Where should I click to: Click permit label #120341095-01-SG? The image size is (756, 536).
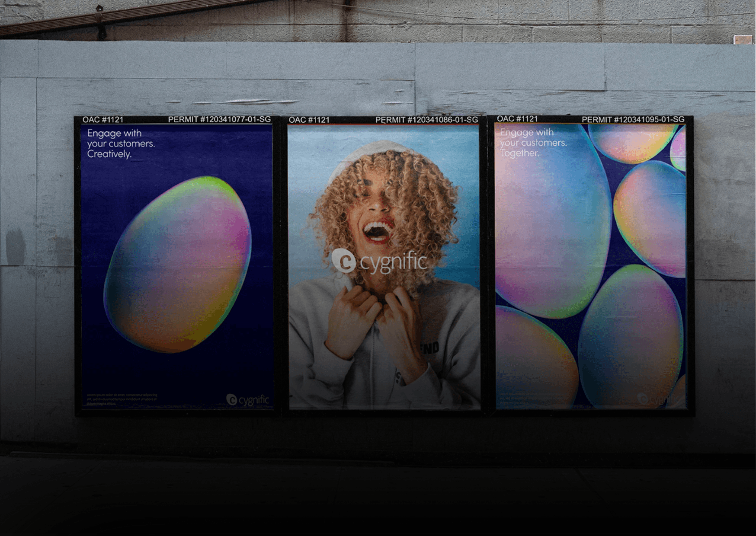click(633, 119)
